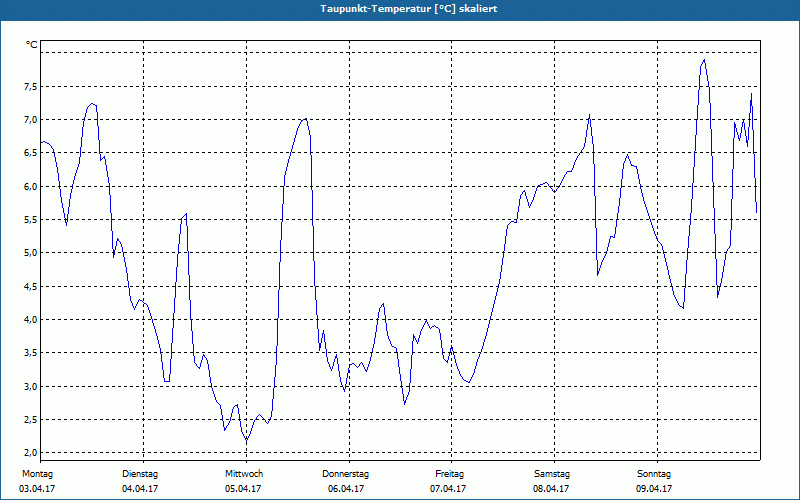Click the chart title 'Taupunkt-Temperatur [°C] skaliert'
The height and width of the screenshot is (500, 800).
[x=409, y=9]
